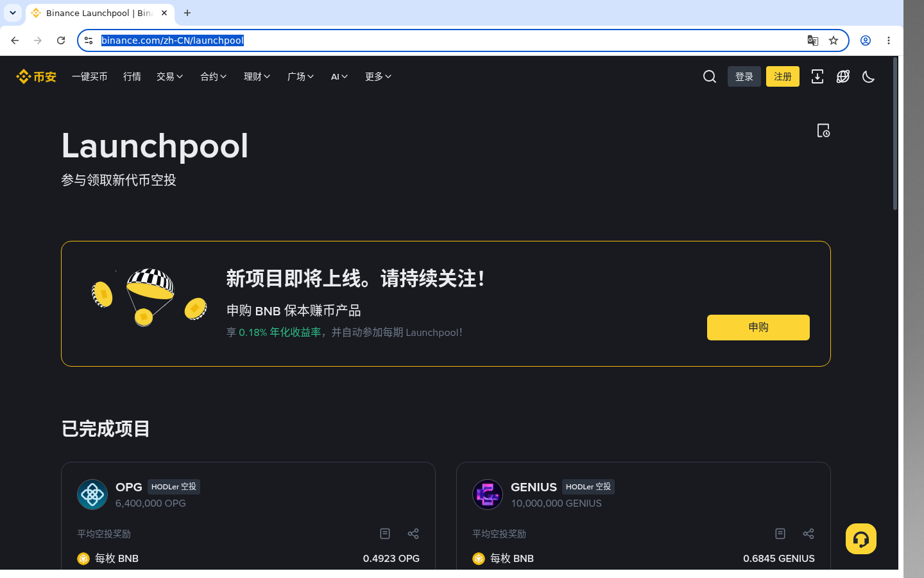Image resolution: width=924 pixels, height=578 pixels.
Task: Open the search magnifier icon
Action: 710,76
